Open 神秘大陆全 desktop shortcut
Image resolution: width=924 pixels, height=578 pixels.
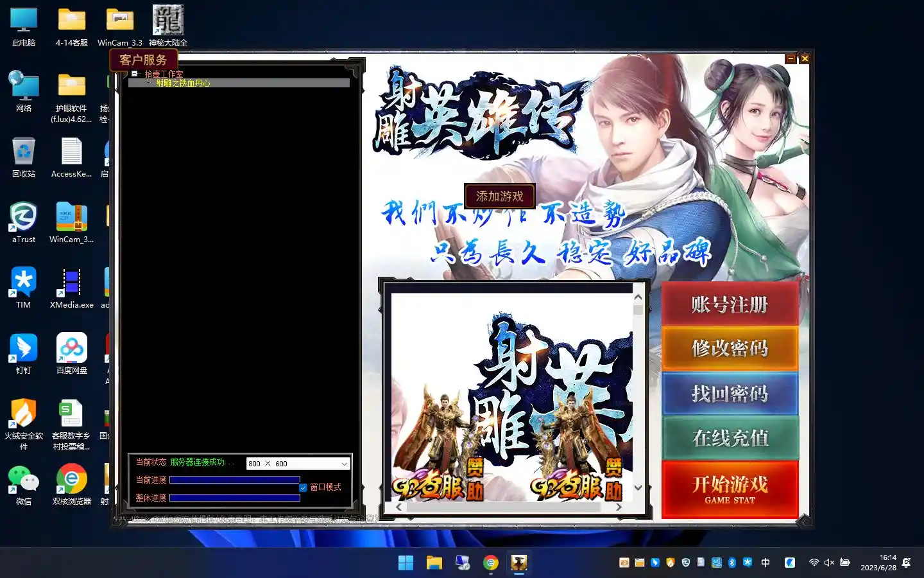click(168, 27)
